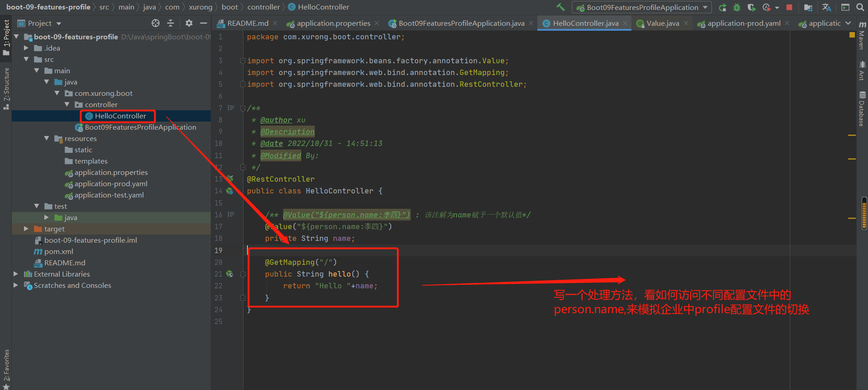Open Project panel gear settings
The height and width of the screenshot is (390, 868).
pyautogui.click(x=189, y=23)
